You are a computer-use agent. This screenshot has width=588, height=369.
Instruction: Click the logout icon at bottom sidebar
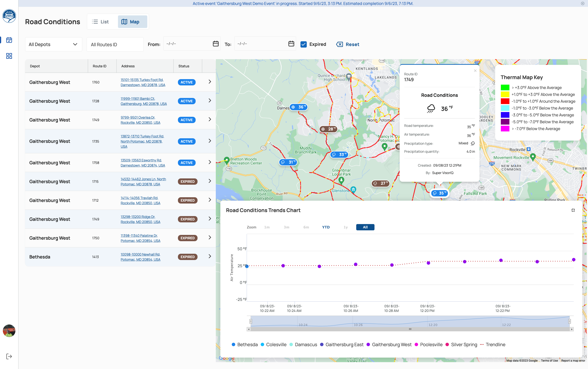(x=9, y=356)
